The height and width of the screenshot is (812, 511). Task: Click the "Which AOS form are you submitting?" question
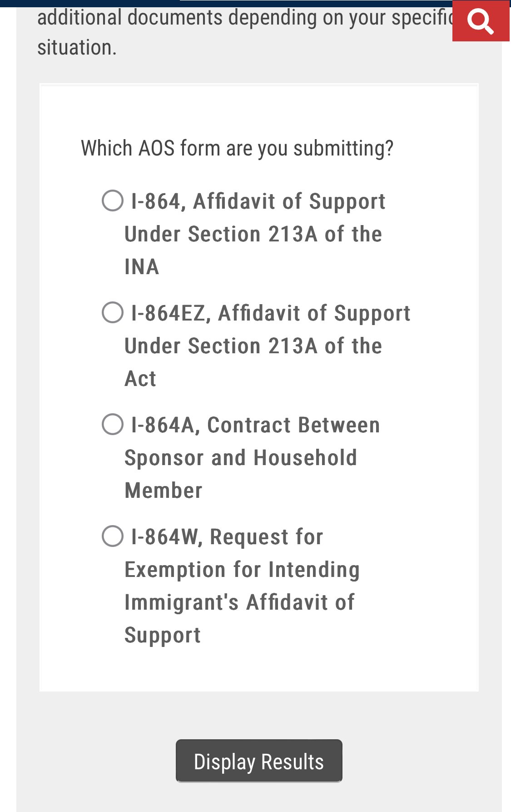coord(237,148)
